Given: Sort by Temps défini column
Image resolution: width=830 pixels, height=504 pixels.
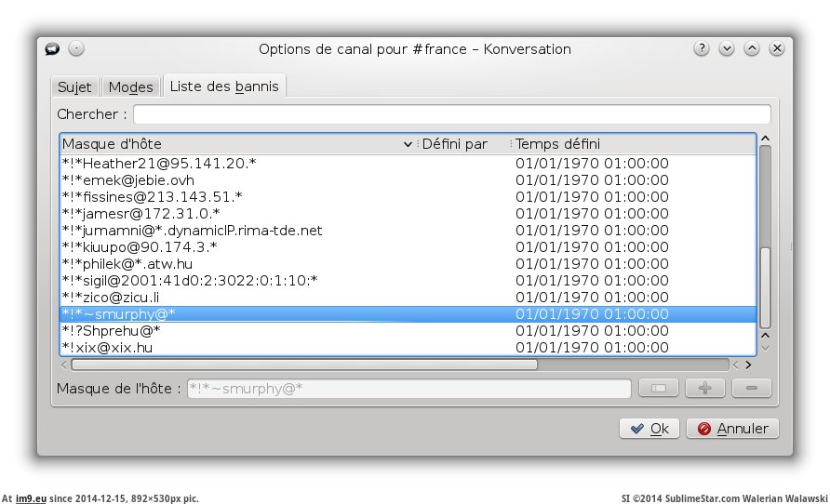Looking at the screenshot, I should coord(633,144).
